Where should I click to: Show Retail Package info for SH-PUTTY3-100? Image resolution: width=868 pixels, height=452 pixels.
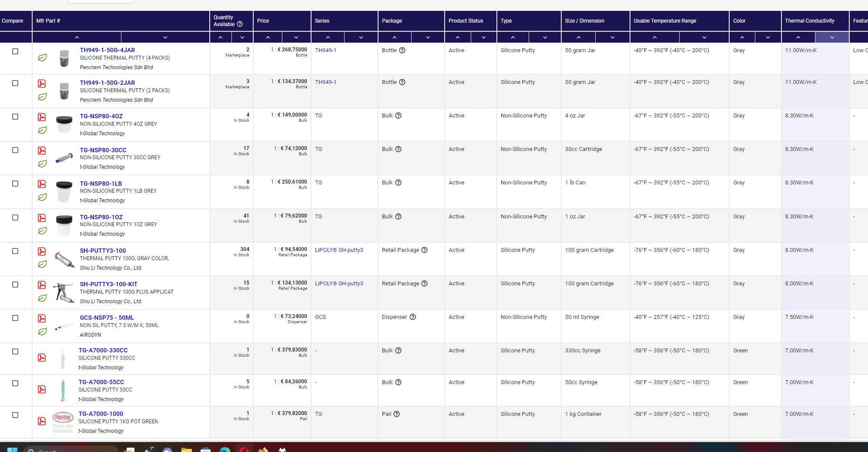[424, 250]
